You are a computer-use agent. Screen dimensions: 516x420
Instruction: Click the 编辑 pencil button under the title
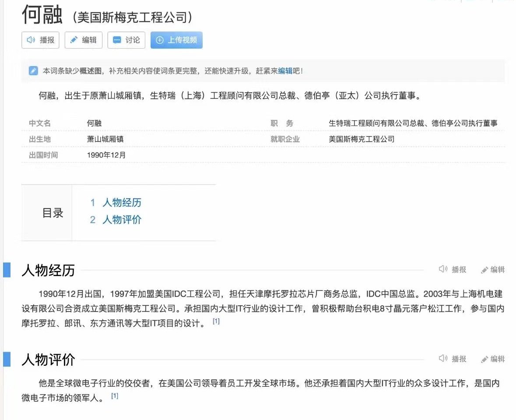click(x=84, y=40)
